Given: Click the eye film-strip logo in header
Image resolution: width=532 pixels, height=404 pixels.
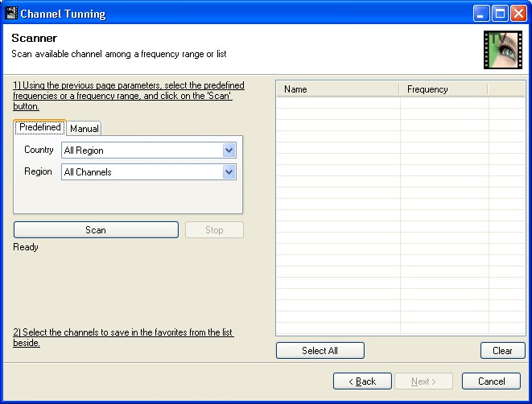Looking at the screenshot, I should pyautogui.click(x=503, y=50).
